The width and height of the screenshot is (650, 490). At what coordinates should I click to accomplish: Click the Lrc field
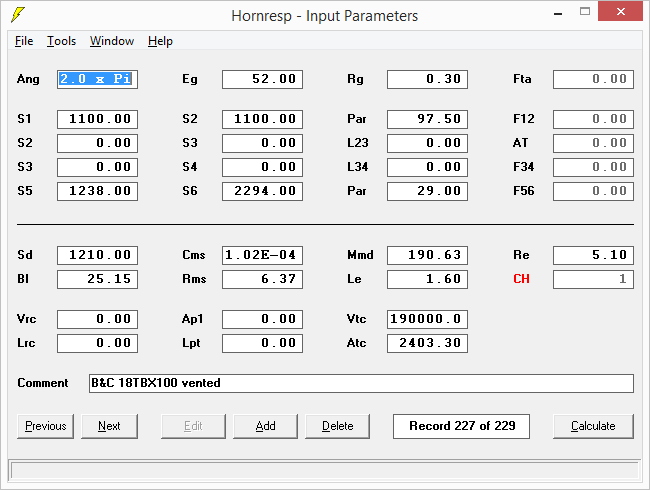click(x=97, y=344)
